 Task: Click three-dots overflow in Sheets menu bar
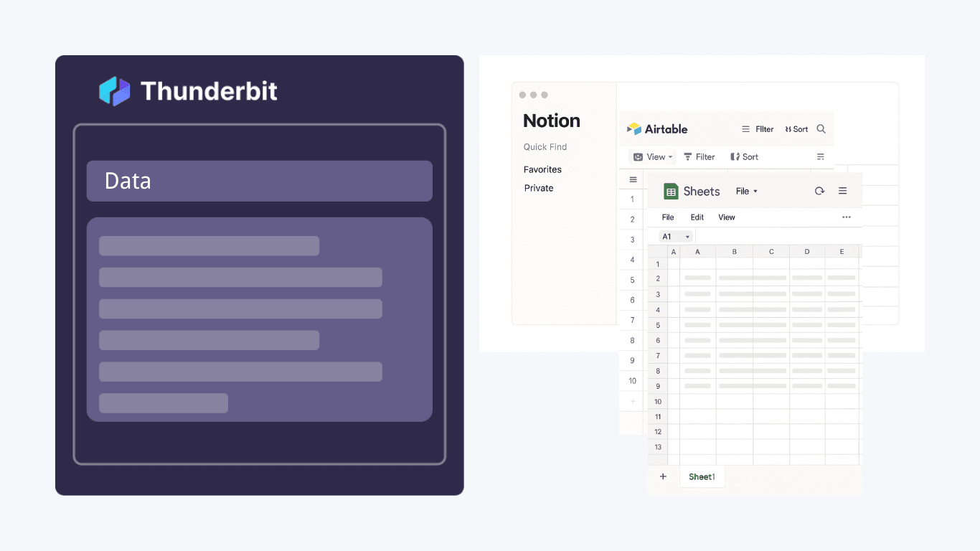(847, 217)
